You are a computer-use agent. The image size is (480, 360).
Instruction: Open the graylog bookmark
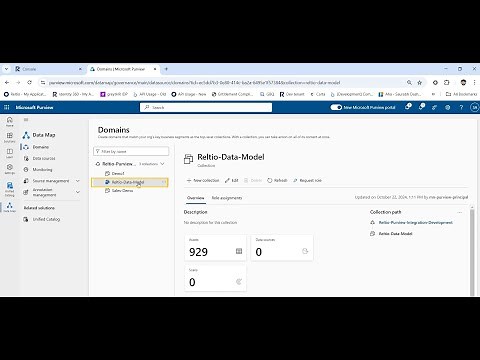point(114,94)
